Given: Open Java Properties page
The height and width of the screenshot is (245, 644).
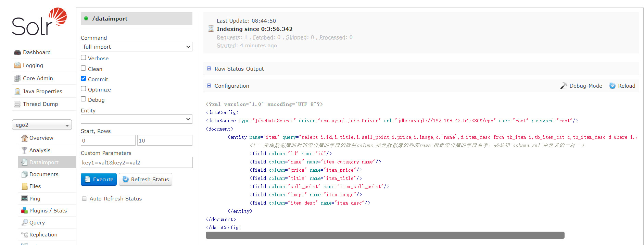Looking at the screenshot, I should [42, 91].
